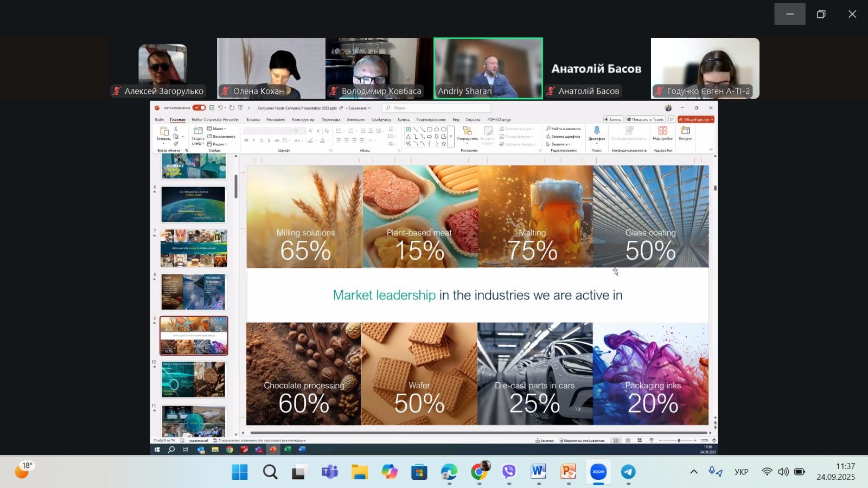868x488 pixels.
Task: Open the Надстройки add-ins icon
Action: coord(662,131)
